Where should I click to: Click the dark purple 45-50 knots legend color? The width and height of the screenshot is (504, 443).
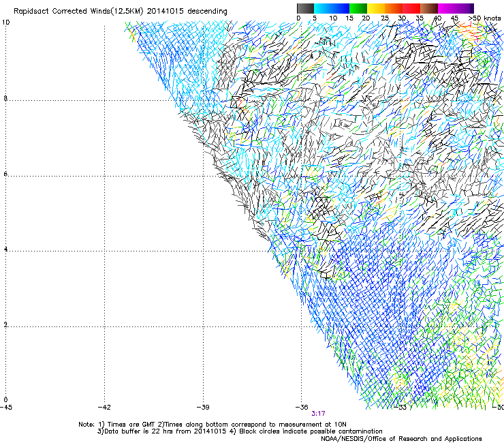click(464, 8)
